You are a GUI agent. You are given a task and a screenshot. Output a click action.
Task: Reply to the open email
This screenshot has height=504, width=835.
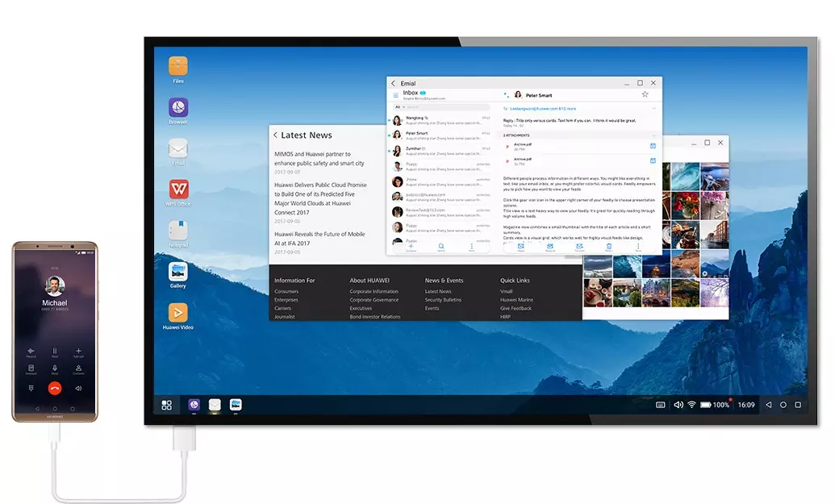click(x=521, y=247)
